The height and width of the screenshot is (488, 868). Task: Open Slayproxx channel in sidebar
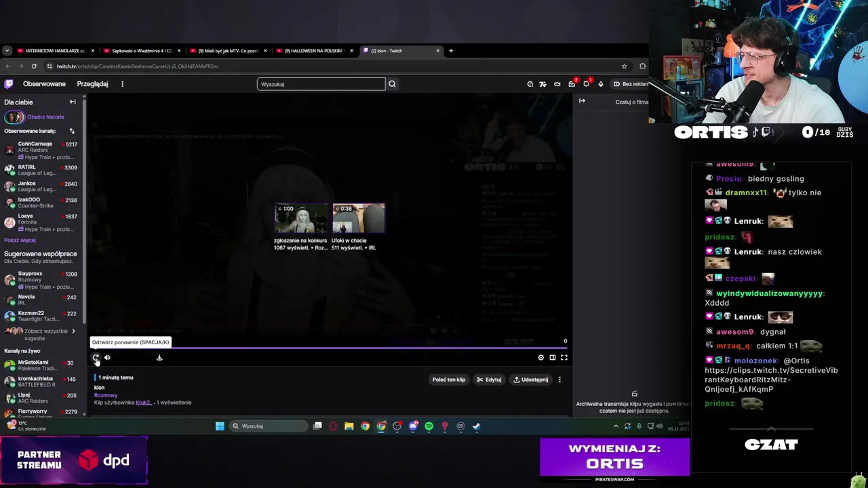(x=41, y=280)
